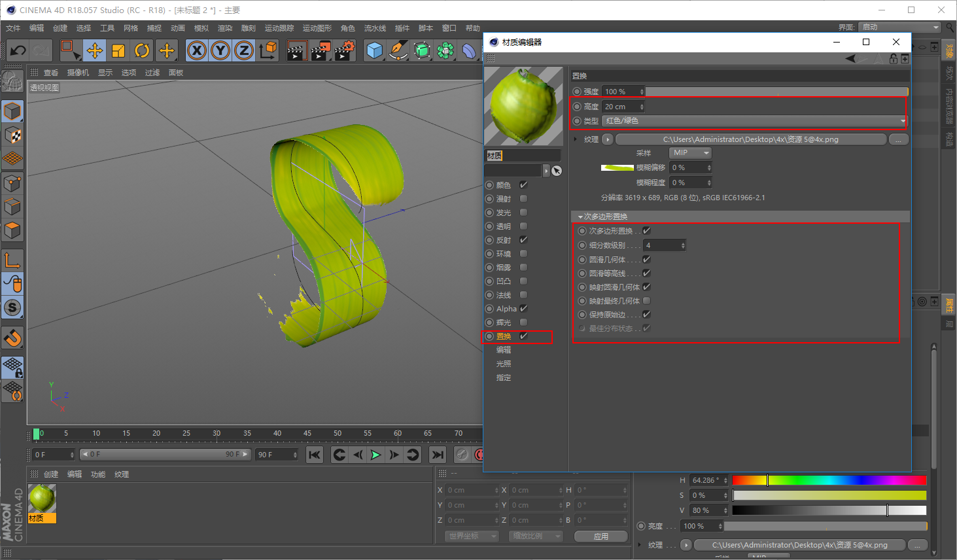Image resolution: width=957 pixels, height=560 pixels.
Task: Open the 界面 layout dropdown showing 启动
Action: pos(900,27)
